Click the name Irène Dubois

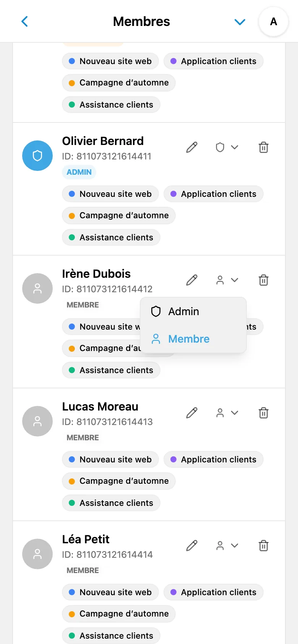pos(96,274)
